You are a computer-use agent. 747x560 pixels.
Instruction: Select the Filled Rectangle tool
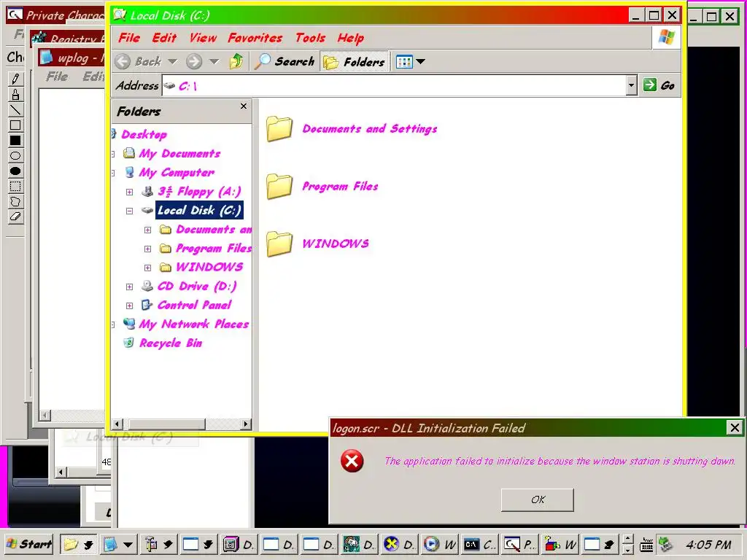(15, 141)
